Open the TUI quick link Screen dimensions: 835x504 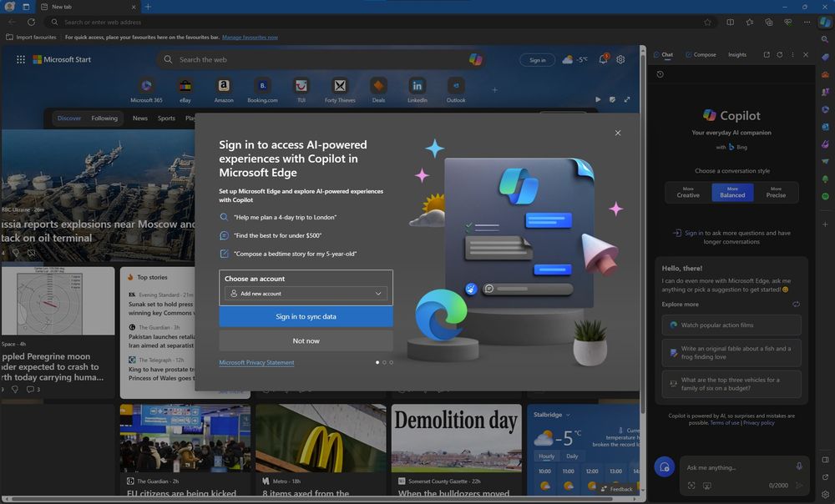point(301,90)
